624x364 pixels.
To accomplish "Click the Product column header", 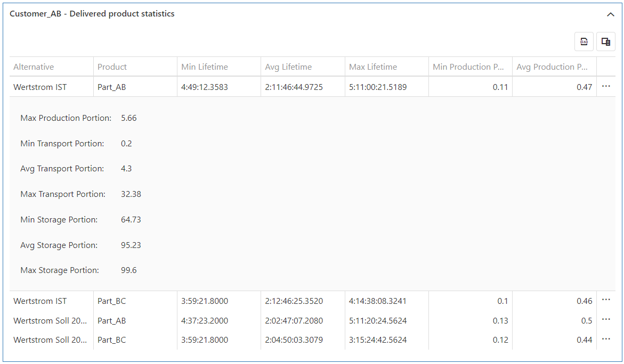I will click(112, 67).
